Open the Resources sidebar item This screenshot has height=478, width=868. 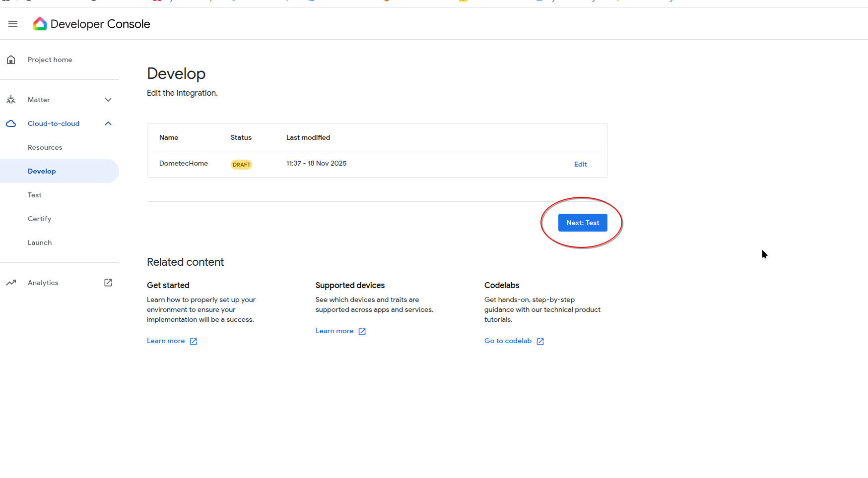tap(45, 147)
